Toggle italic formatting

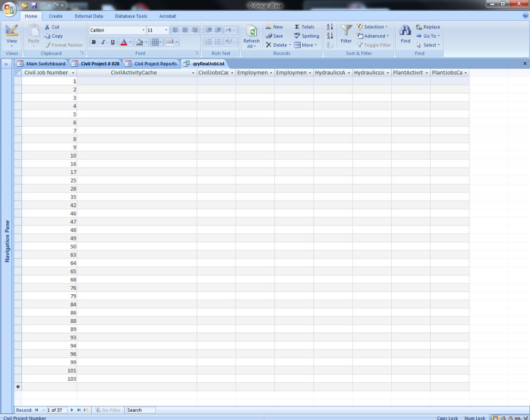point(103,42)
